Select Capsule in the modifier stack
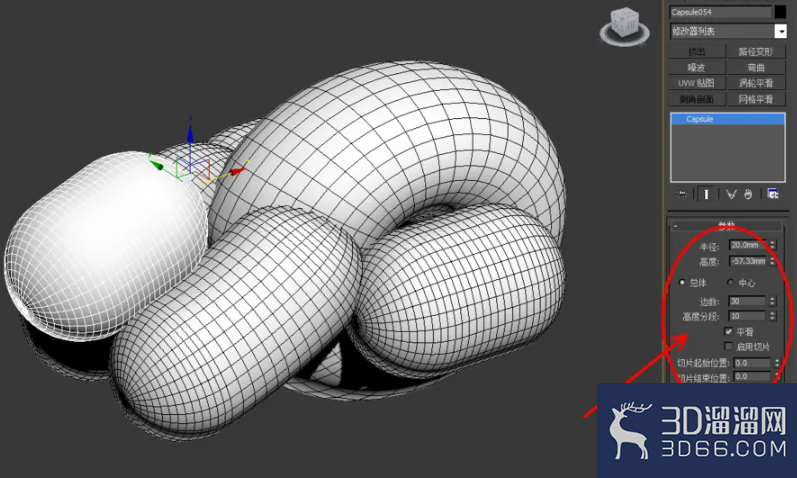 (x=727, y=119)
